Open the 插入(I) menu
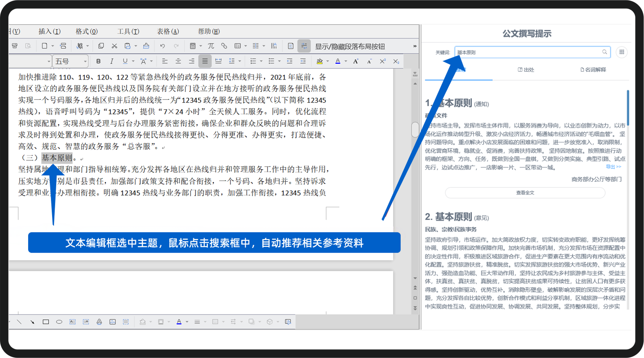Screen dimensions: 644x358 [49, 32]
